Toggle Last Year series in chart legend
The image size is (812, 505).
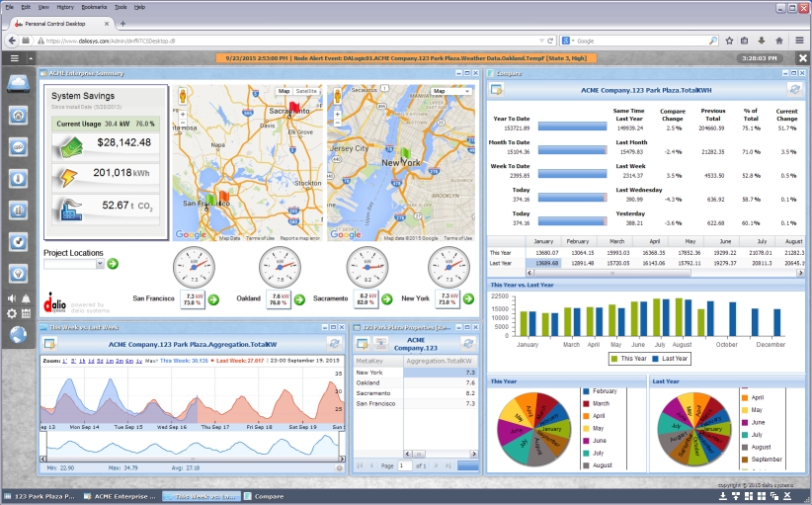pyautogui.click(x=670, y=359)
